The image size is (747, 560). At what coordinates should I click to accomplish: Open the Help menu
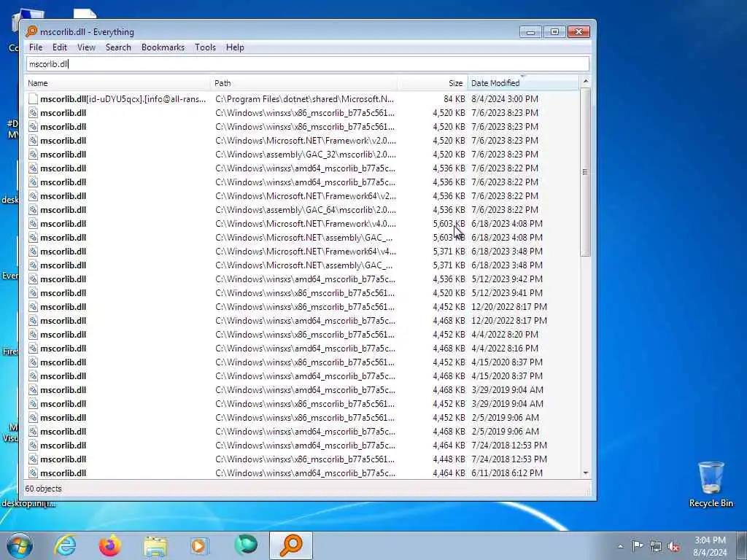tap(235, 47)
